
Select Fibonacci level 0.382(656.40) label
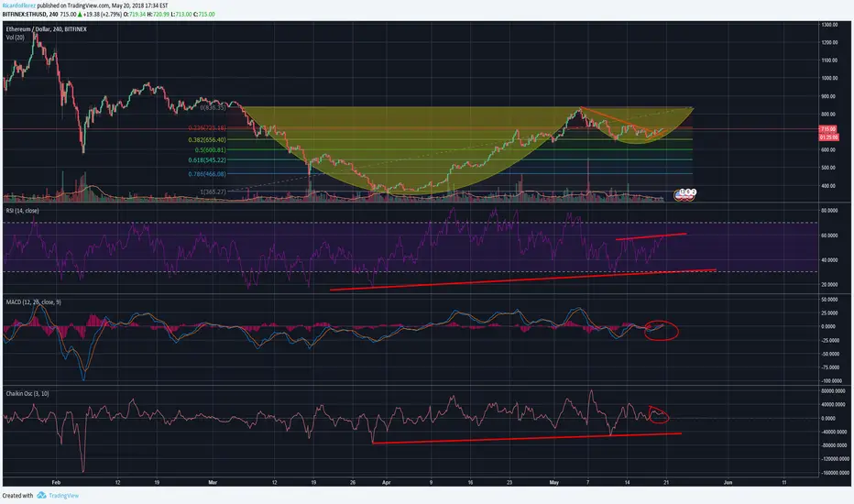[207, 139]
